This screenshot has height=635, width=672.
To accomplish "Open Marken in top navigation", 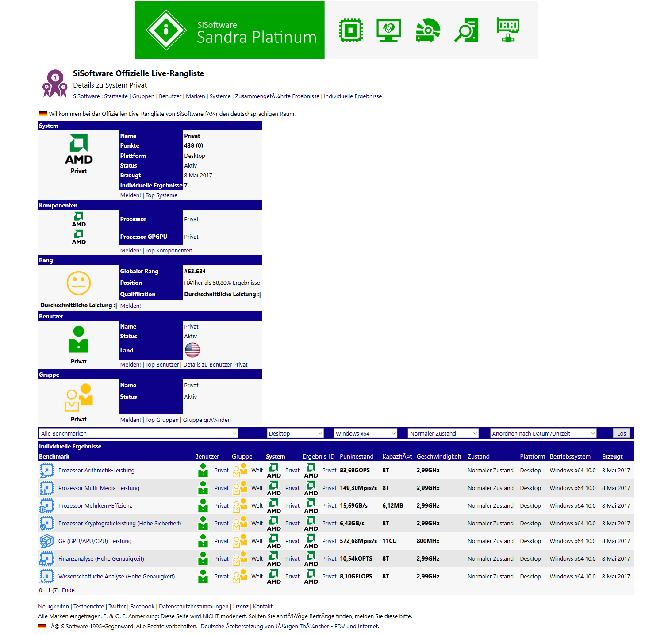I will point(196,96).
